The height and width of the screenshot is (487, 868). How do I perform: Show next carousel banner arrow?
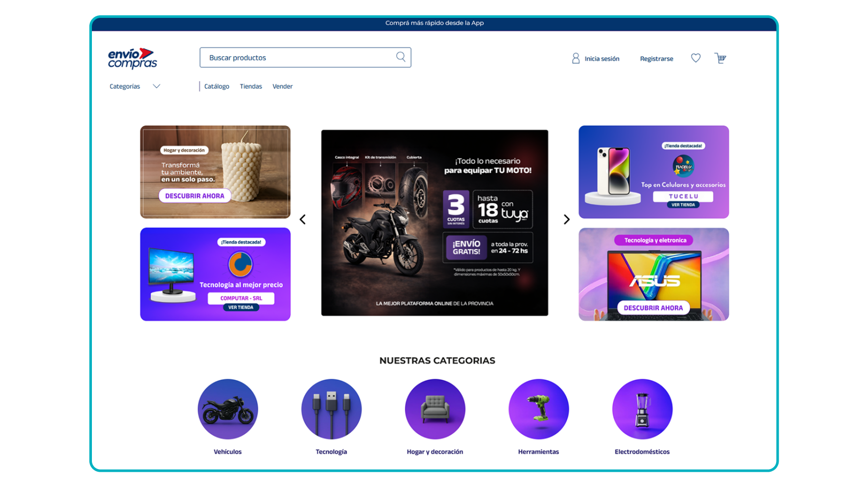566,220
